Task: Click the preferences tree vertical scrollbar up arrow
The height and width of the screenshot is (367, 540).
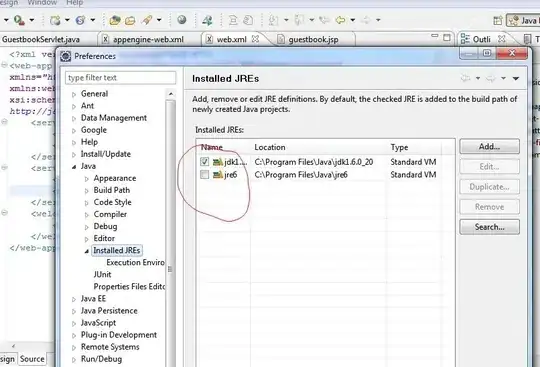Action: click(x=171, y=94)
